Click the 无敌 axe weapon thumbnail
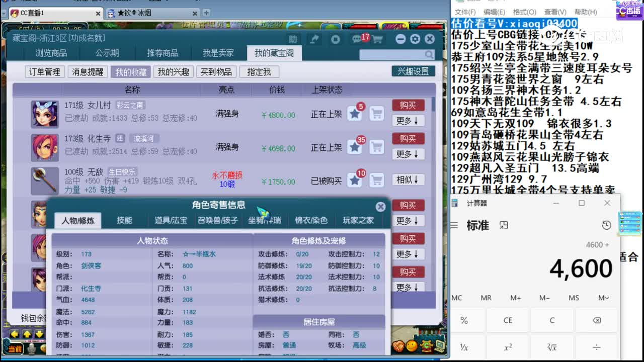Screen dimensions: 644x362 pyautogui.click(x=45, y=181)
